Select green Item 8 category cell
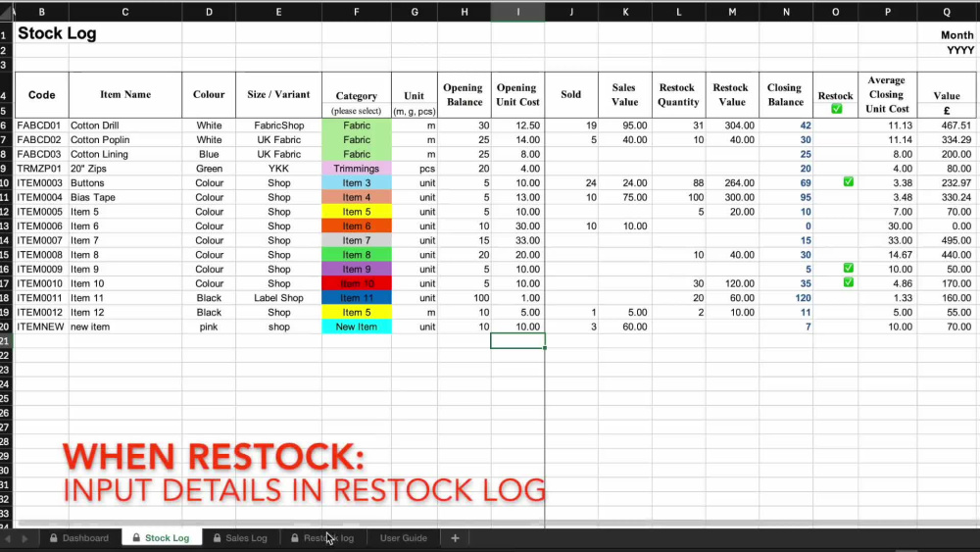The width and height of the screenshot is (980, 552). pyautogui.click(x=357, y=255)
